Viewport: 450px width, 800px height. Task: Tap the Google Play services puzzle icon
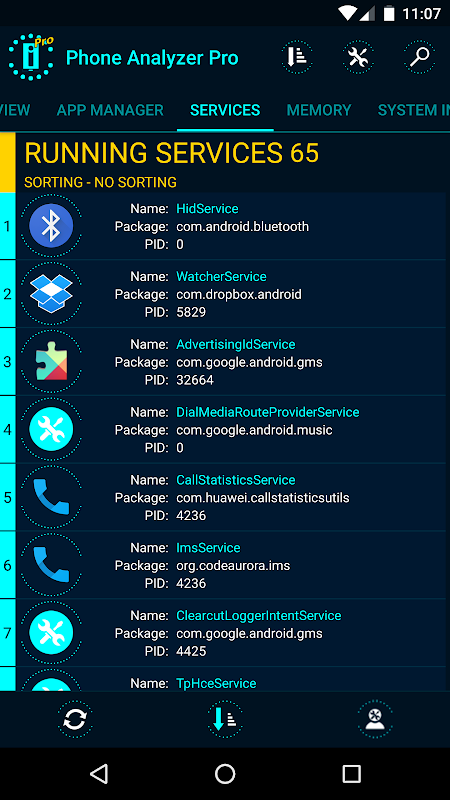pos(51,362)
